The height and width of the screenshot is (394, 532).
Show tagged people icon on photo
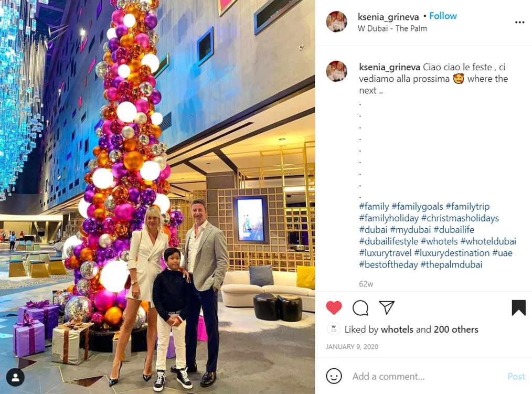tap(15, 377)
